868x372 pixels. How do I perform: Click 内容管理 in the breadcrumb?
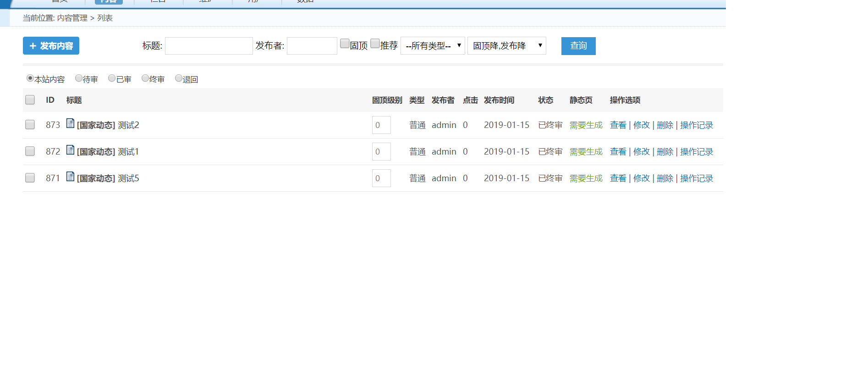pos(72,18)
